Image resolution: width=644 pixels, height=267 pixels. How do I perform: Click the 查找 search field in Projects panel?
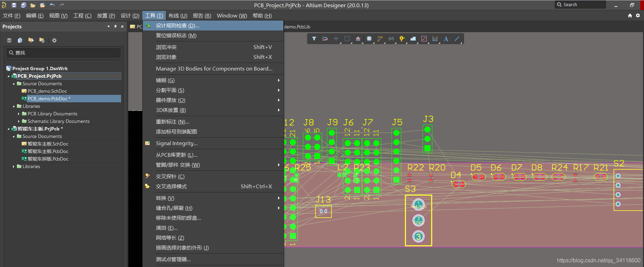pyautogui.click(x=64, y=53)
